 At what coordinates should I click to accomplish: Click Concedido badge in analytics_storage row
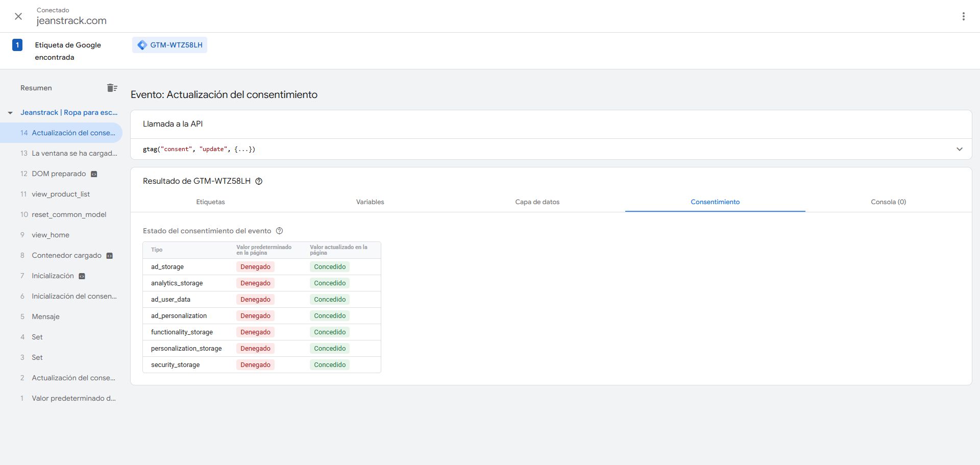point(330,283)
